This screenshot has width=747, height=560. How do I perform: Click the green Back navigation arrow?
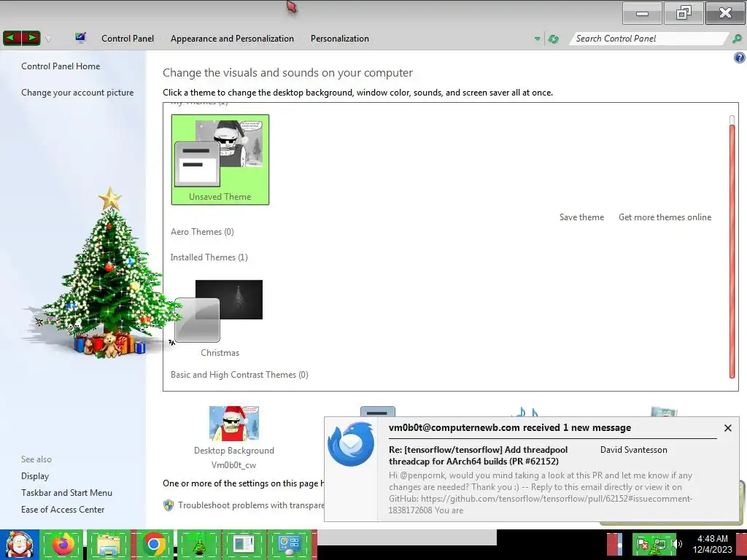[x=12, y=38]
